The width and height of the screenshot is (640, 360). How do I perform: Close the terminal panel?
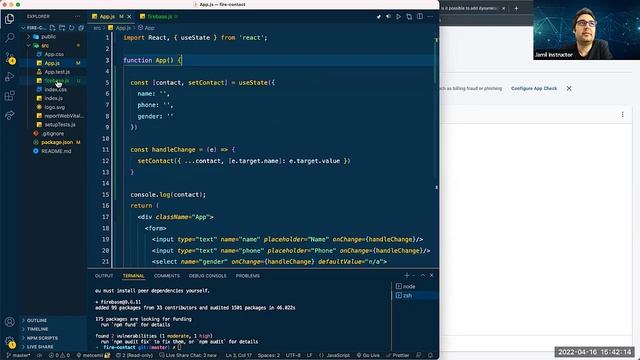tap(431, 276)
